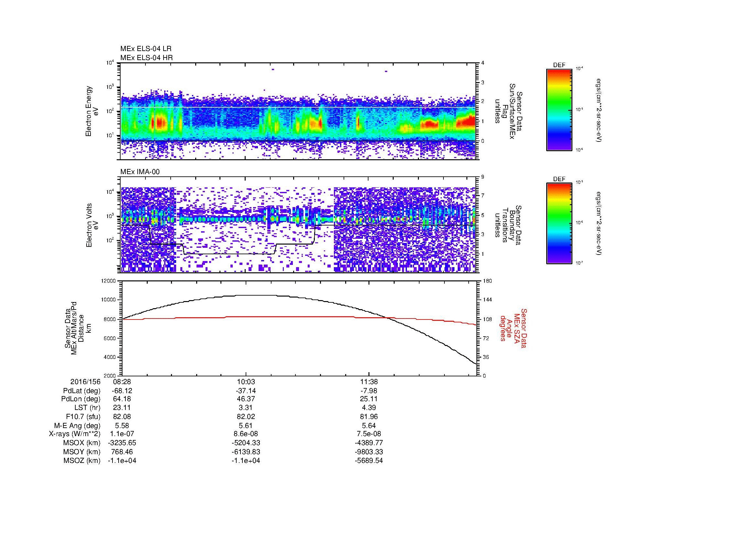Click the 'M-E Ang (deg)' row label
The width and height of the screenshot is (756, 534).
tap(77, 425)
